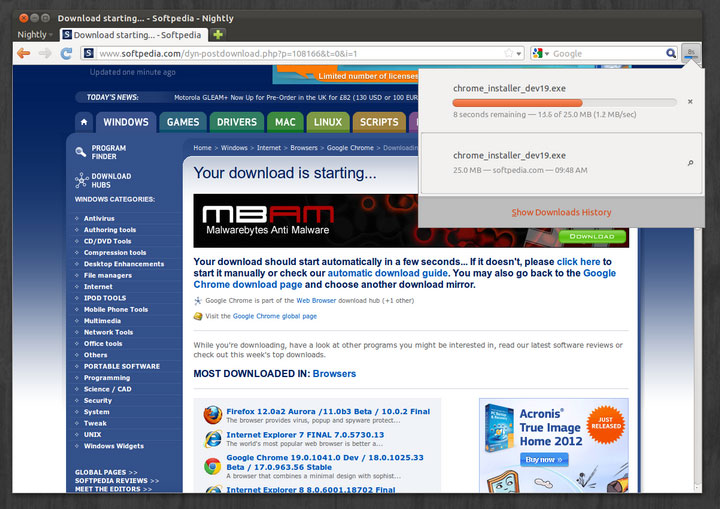Click the Browsers most downloaded link
Screen dimensions: 720x509
(x=334, y=374)
